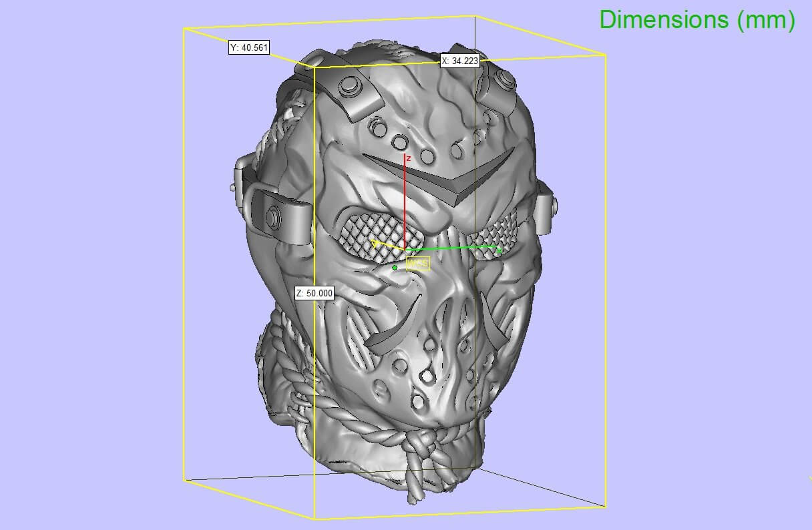Click the X: 34.223 dimension label

pos(461,61)
